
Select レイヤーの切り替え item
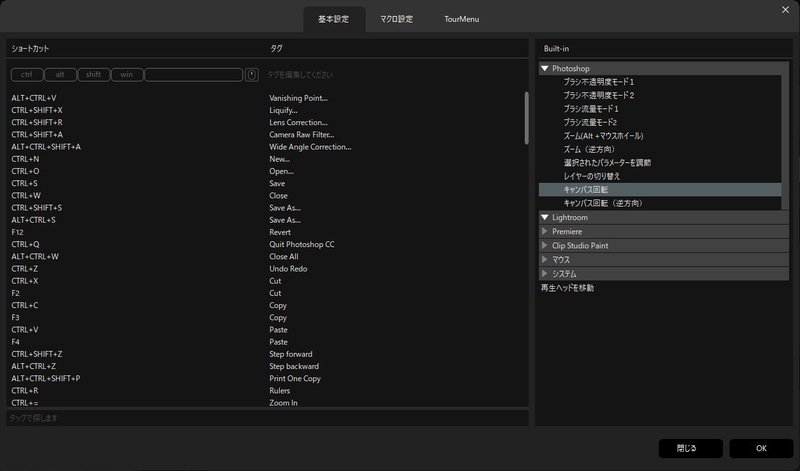point(660,176)
